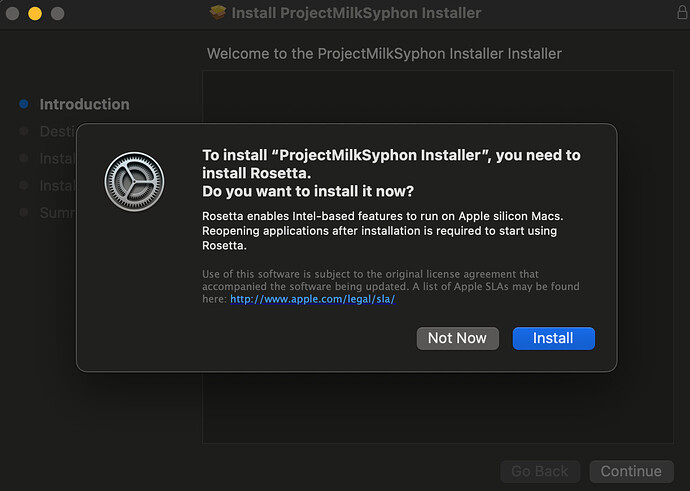Click the Install button to install Rosetta
690x491 pixels.
point(553,338)
